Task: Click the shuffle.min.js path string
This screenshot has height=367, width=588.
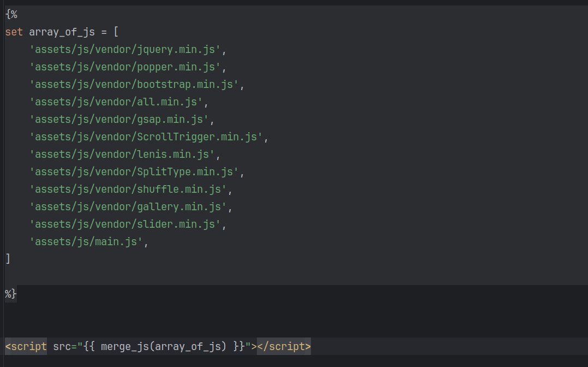Action: click(x=128, y=190)
